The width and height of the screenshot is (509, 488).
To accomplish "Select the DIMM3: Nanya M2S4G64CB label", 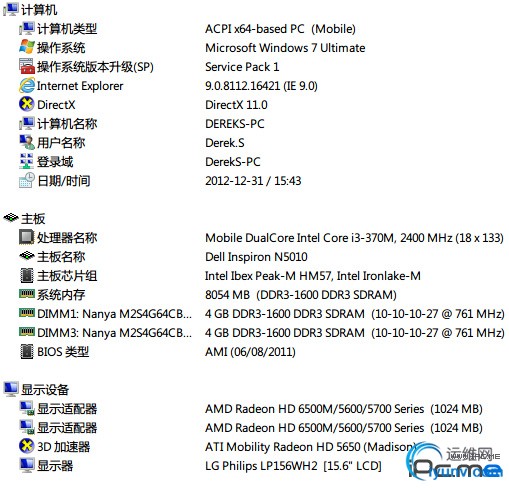I will pos(114,333).
